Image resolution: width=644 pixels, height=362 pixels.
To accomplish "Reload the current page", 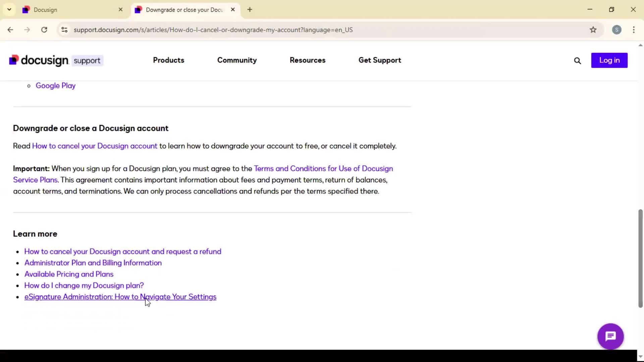I will click(44, 30).
